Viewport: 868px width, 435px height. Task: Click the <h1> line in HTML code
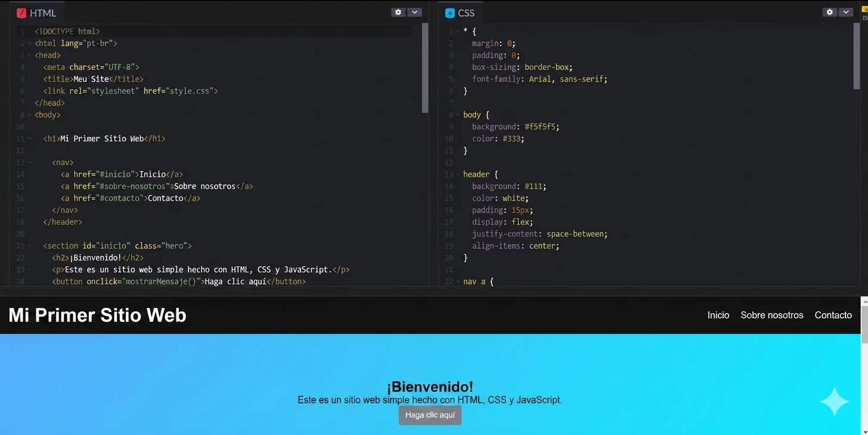coord(104,138)
